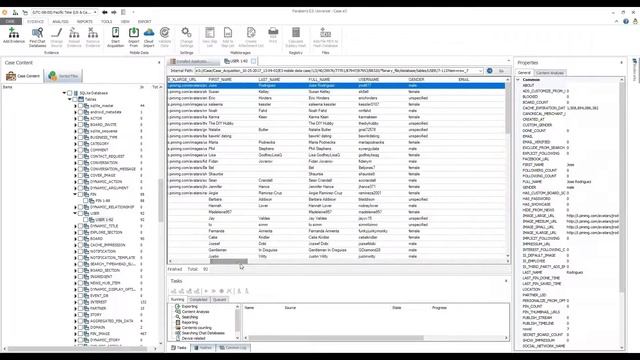The height and width of the screenshot is (360, 640).
Task: Click the Reload Evidence ribbon icon
Action: tap(74, 33)
